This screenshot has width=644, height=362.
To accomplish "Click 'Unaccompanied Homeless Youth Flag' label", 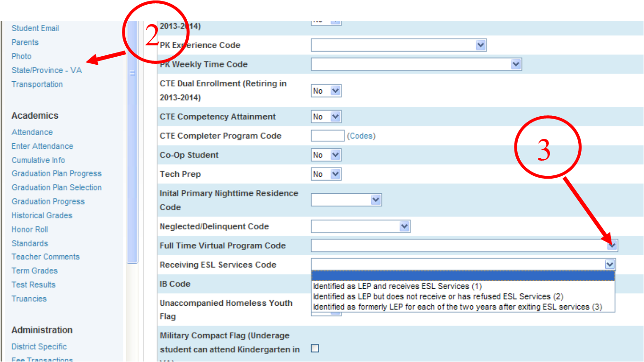I will point(226,310).
